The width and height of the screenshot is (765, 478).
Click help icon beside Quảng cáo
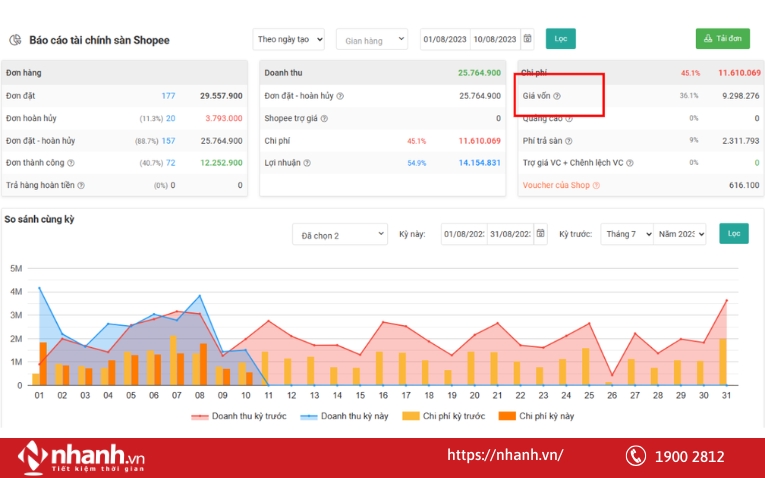[569, 119]
